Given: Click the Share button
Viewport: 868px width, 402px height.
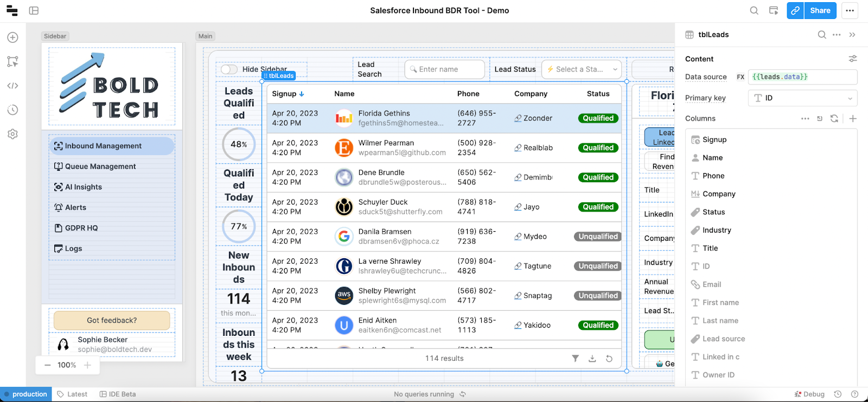Looking at the screenshot, I should pyautogui.click(x=820, y=10).
